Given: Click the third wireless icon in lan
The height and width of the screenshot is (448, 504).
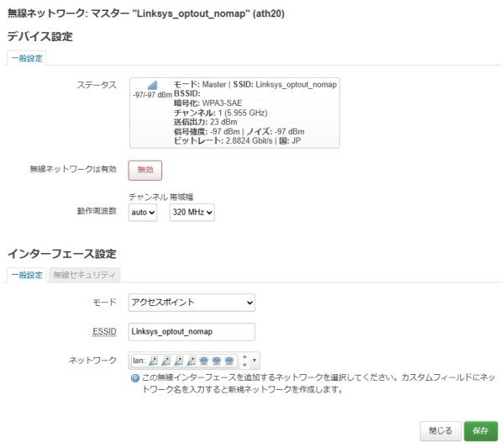Looking at the screenshot, I should pos(228,361).
